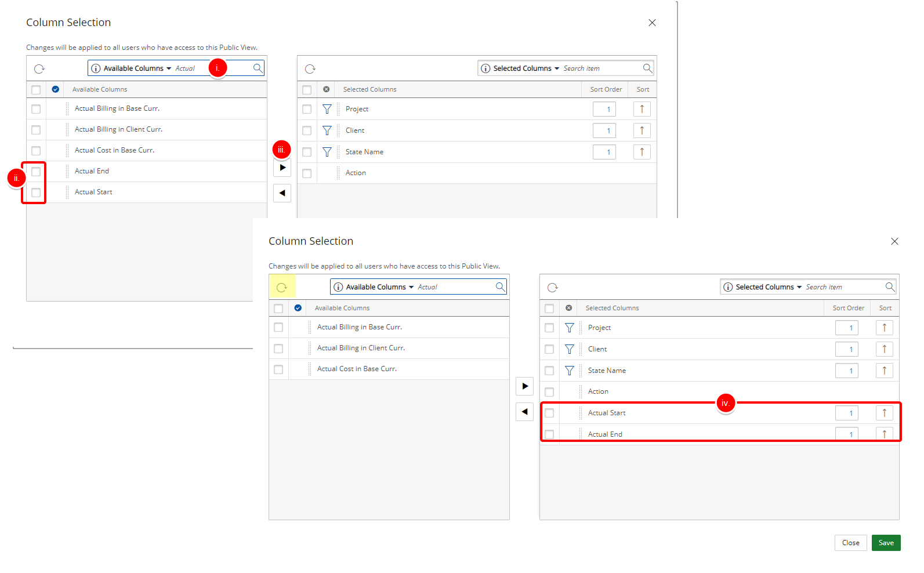Tick the Actual Start checkbox in Available Columns

(36, 193)
